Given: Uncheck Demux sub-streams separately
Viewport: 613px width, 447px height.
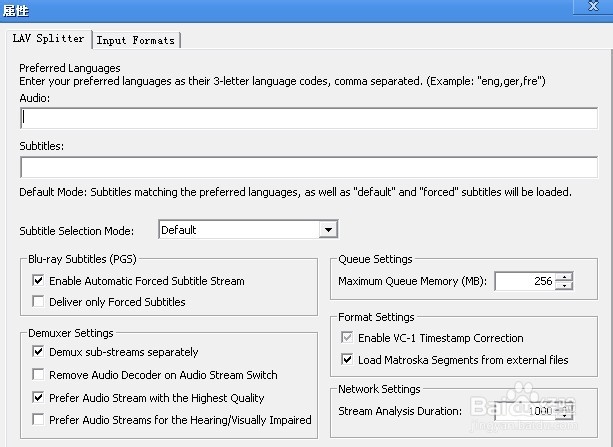Looking at the screenshot, I should pos(38,352).
